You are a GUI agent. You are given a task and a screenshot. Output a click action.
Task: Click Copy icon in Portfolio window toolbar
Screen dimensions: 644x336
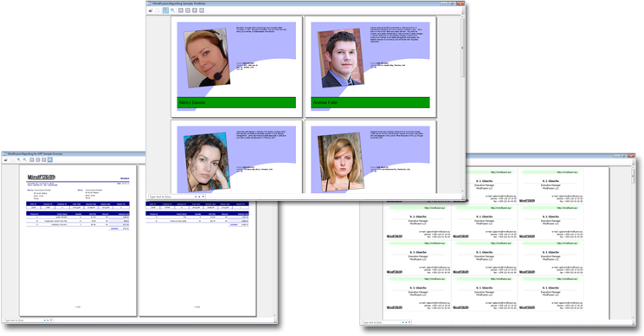[x=158, y=10]
